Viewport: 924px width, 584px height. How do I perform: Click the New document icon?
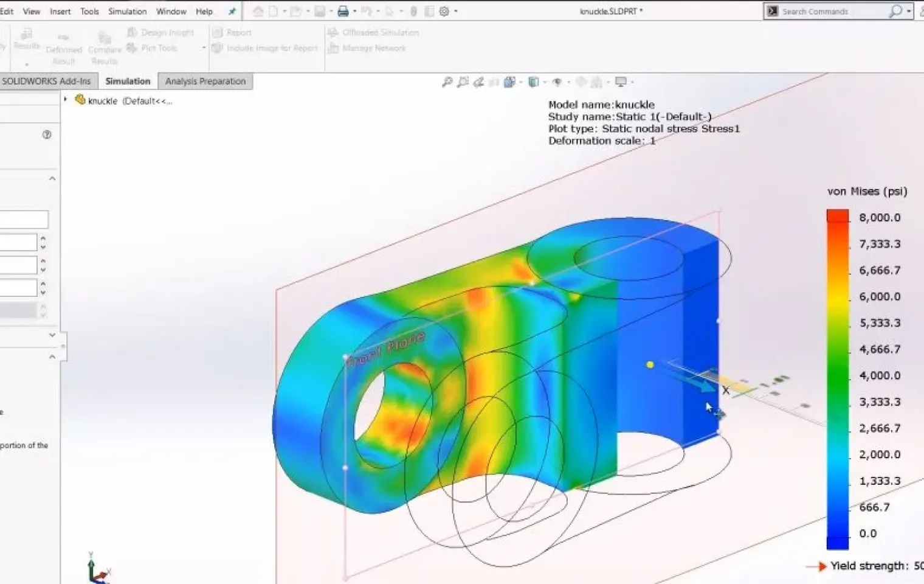pyautogui.click(x=274, y=11)
